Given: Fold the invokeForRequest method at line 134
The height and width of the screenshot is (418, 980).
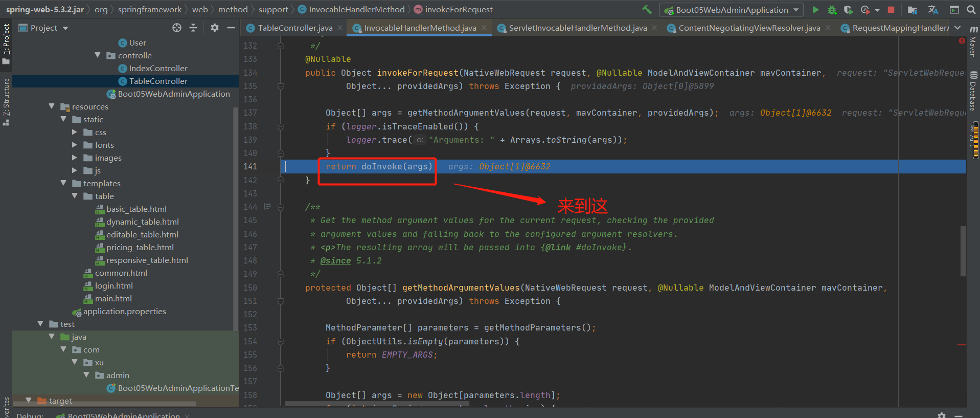Looking at the screenshot, I should 280,86.
